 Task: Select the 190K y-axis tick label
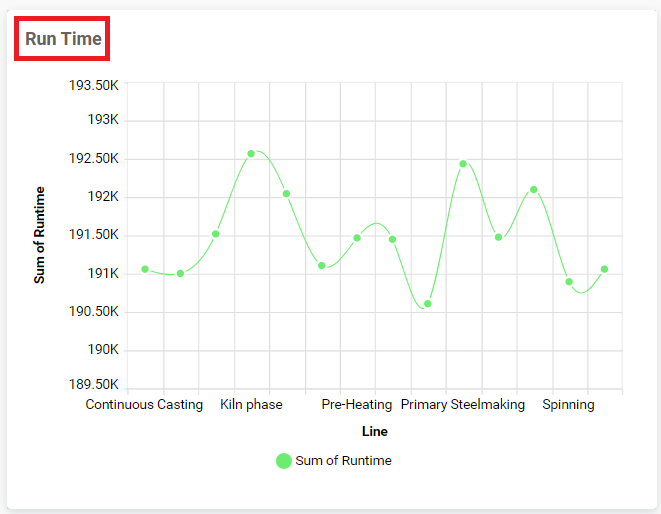[x=103, y=350]
